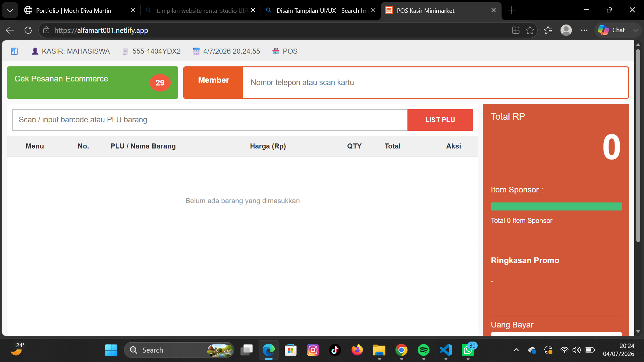Click the Ringkasan Promo heading
This screenshot has width=644, height=362.
click(525, 260)
